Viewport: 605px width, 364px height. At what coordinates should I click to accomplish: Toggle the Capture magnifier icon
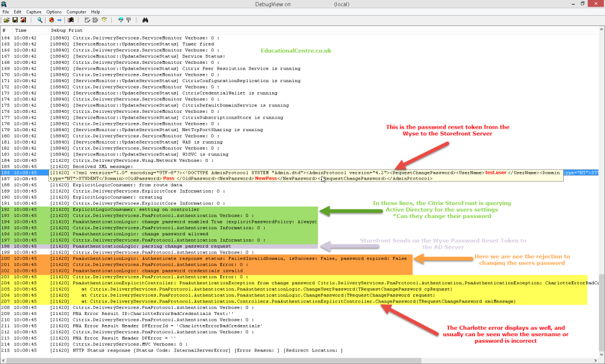pyautogui.click(x=40, y=20)
